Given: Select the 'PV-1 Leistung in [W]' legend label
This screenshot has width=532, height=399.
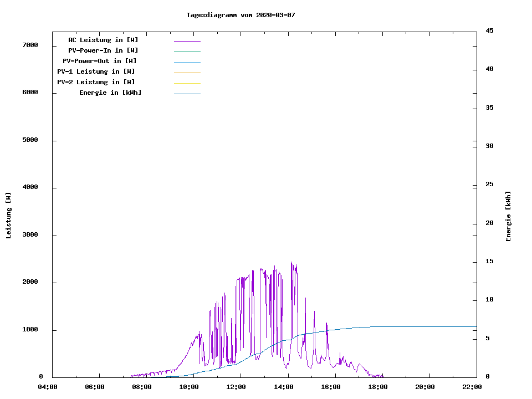Looking at the screenshot, I should [96, 71].
